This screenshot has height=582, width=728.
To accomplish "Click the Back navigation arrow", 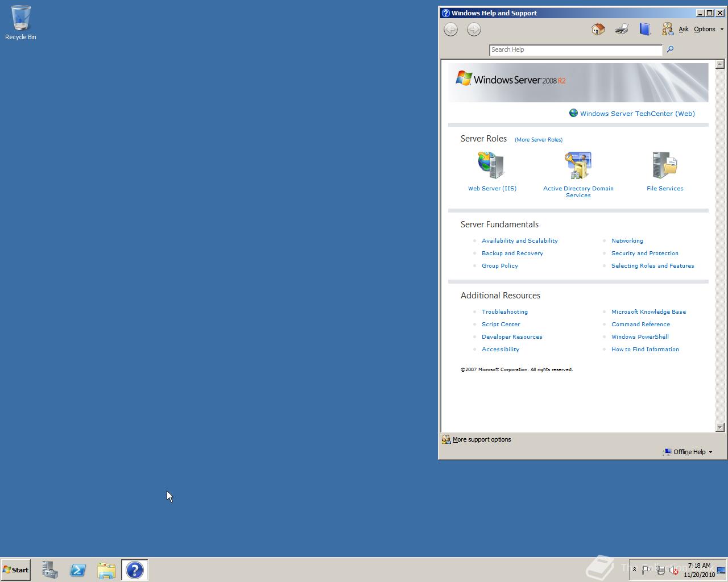I will pos(450,28).
